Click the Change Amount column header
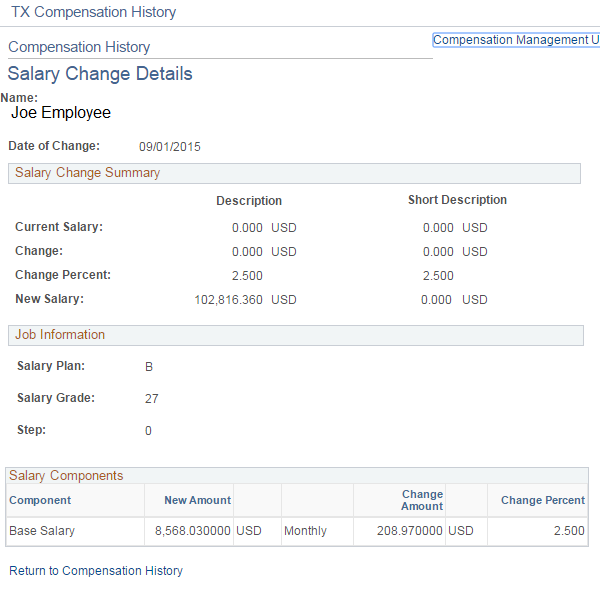The height and width of the screenshot is (599, 600). [x=421, y=500]
